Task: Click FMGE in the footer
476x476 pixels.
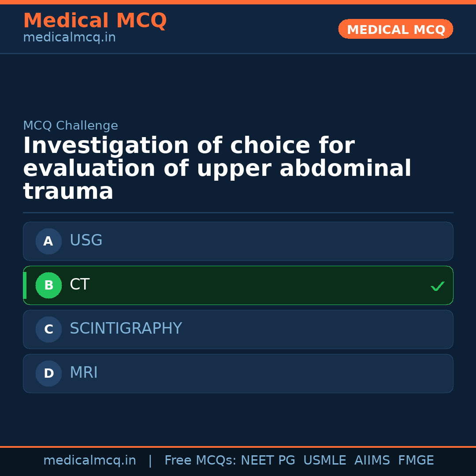Action: [x=416, y=461]
